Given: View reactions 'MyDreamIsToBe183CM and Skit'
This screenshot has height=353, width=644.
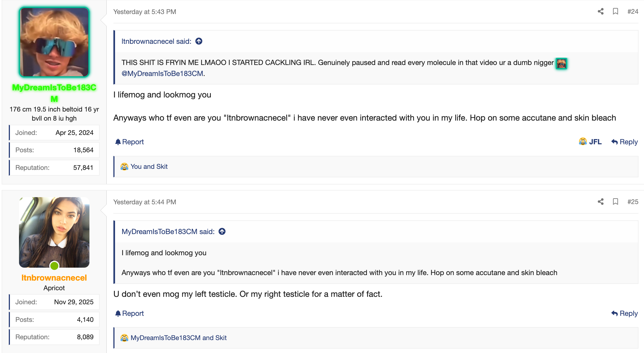Looking at the screenshot, I should click(178, 338).
